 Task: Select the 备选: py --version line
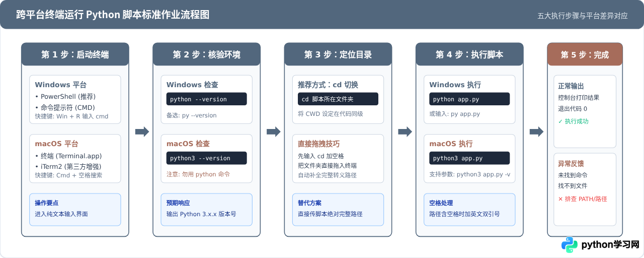[x=192, y=115]
